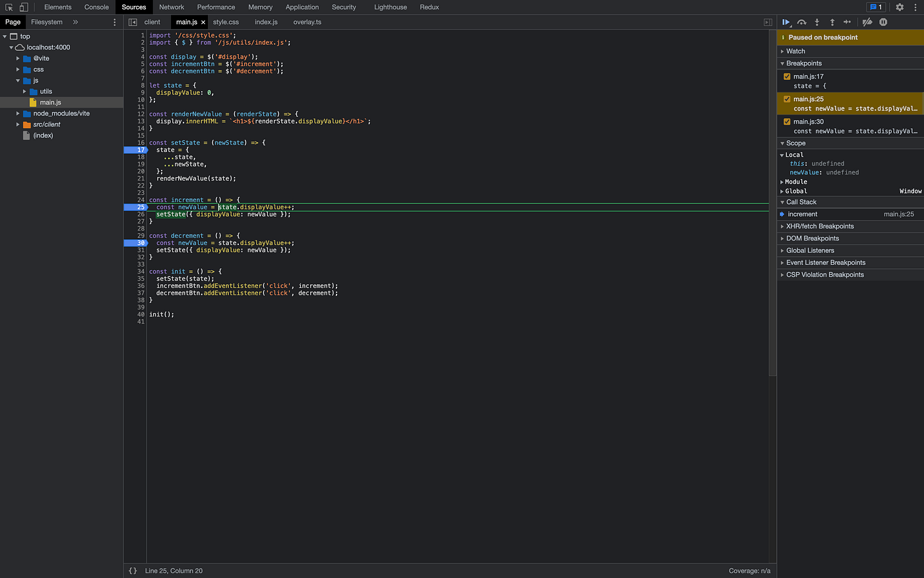This screenshot has height=578, width=924.
Task: Click the blue breakpoint marker on line 30
Action: point(136,242)
